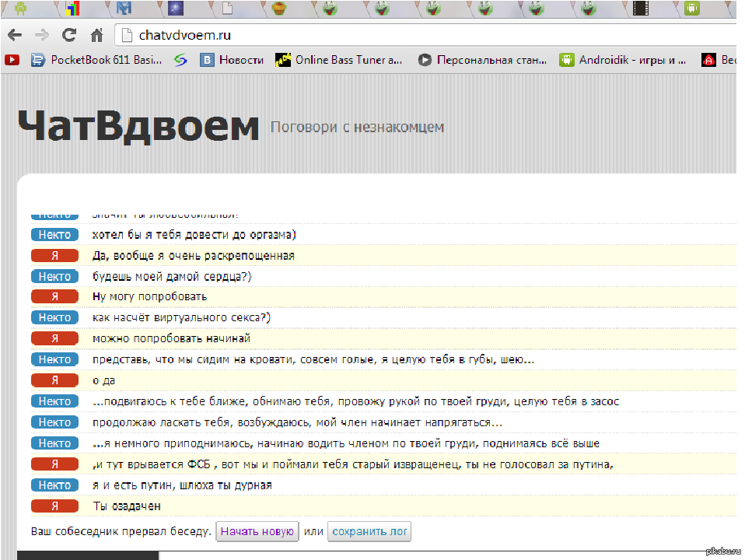This screenshot has width=745, height=560.
Task: Open the green S-shaped bookmark icon
Action: point(180,60)
